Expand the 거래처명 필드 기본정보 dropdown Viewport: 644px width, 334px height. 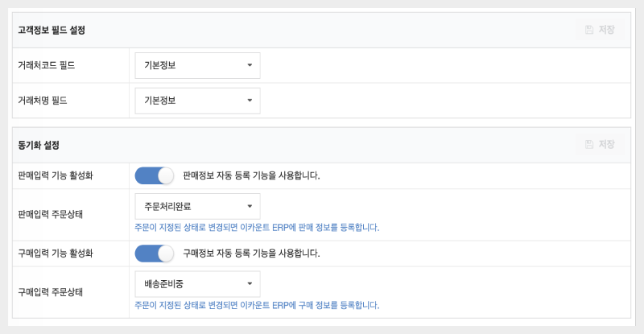click(197, 101)
